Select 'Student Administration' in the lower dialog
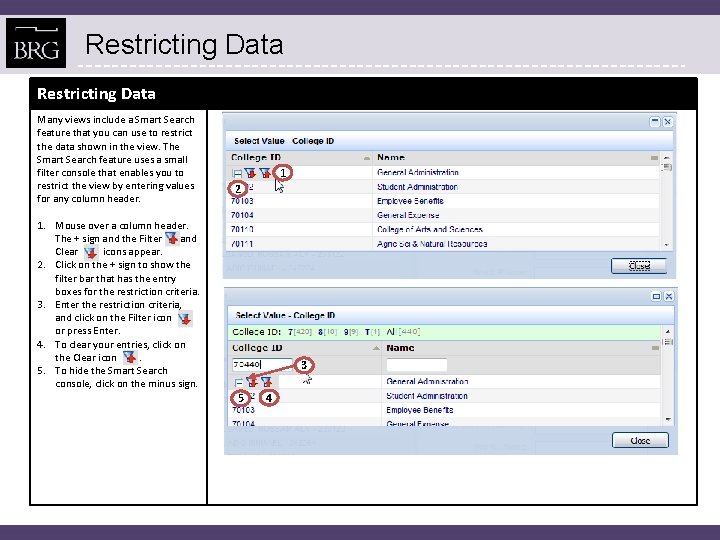The height and width of the screenshot is (540, 720). (x=427, y=396)
